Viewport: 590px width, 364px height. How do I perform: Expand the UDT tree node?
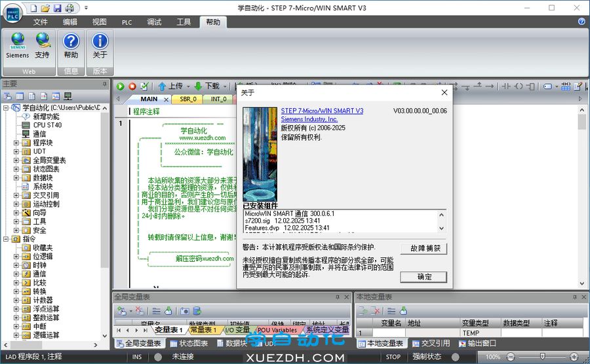click(x=16, y=151)
